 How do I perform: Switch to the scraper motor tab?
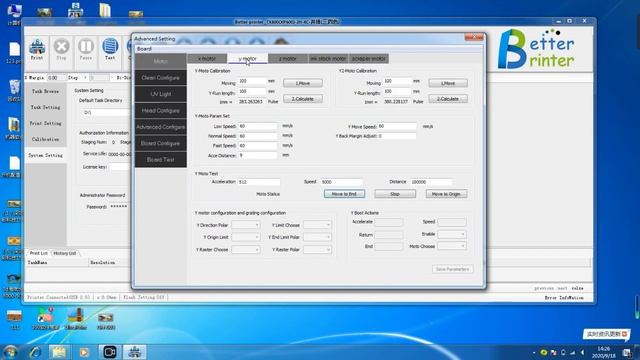369,59
